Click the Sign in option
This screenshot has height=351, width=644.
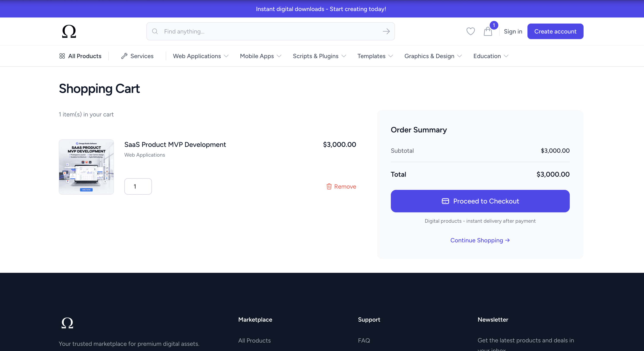click(x=513, y=31)
